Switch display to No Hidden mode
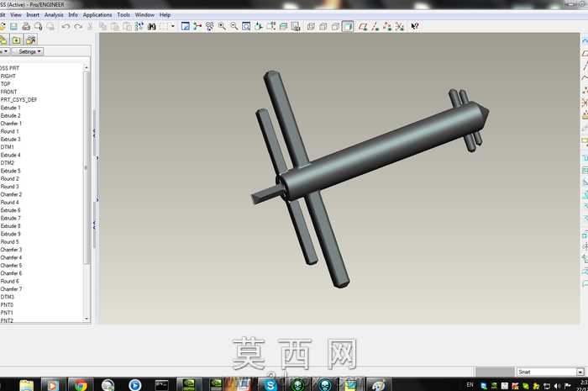588x391 pixels. tap(335, 26)
